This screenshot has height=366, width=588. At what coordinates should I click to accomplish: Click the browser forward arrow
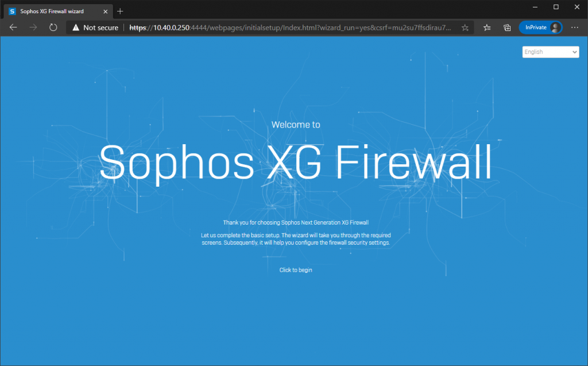[33, 28]
